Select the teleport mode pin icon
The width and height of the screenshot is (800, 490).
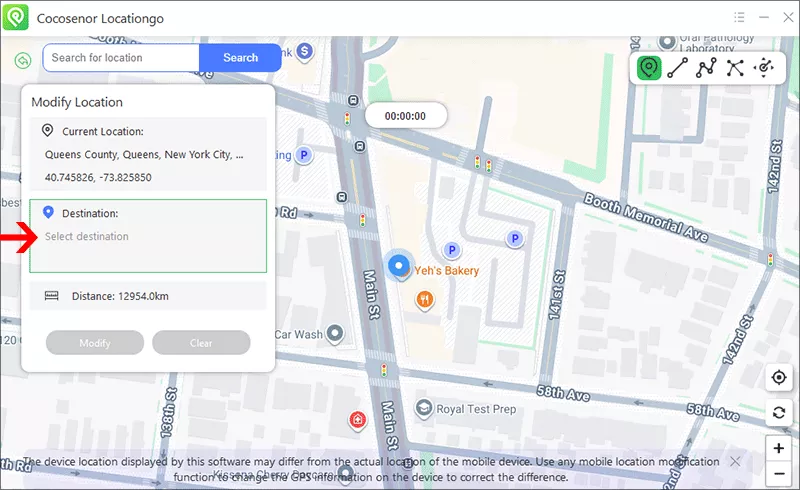click(x=648, y=68)
